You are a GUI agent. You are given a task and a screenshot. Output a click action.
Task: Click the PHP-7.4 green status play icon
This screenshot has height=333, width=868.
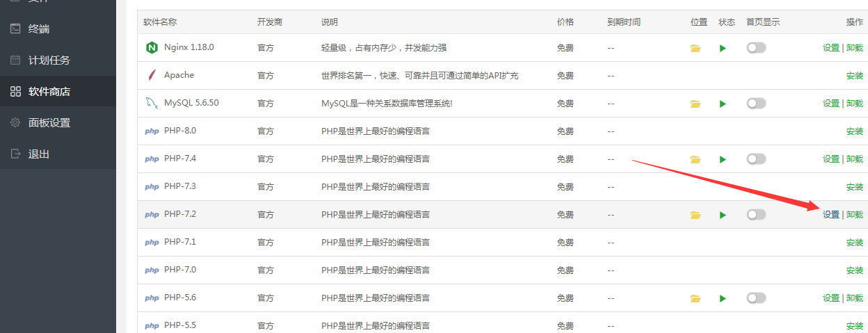pyautogui.click(x=723, y=159)
